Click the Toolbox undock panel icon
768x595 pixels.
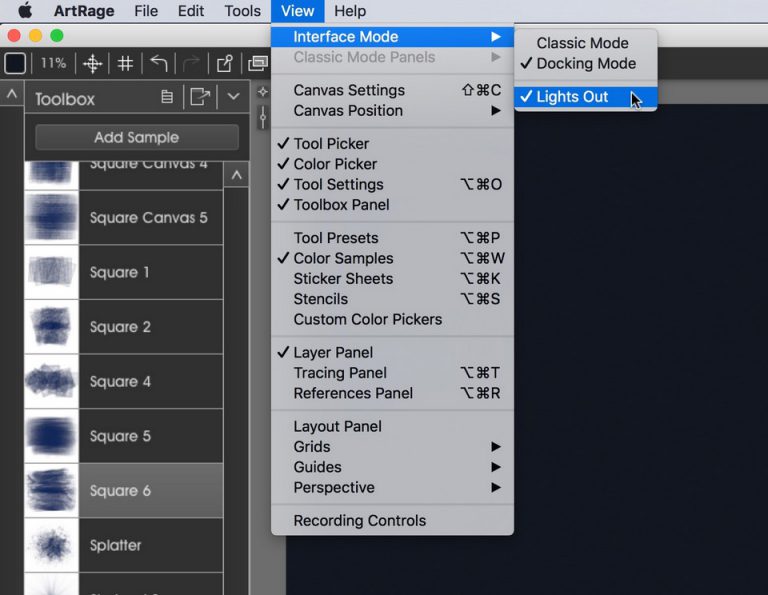click(x=200, y=96)
